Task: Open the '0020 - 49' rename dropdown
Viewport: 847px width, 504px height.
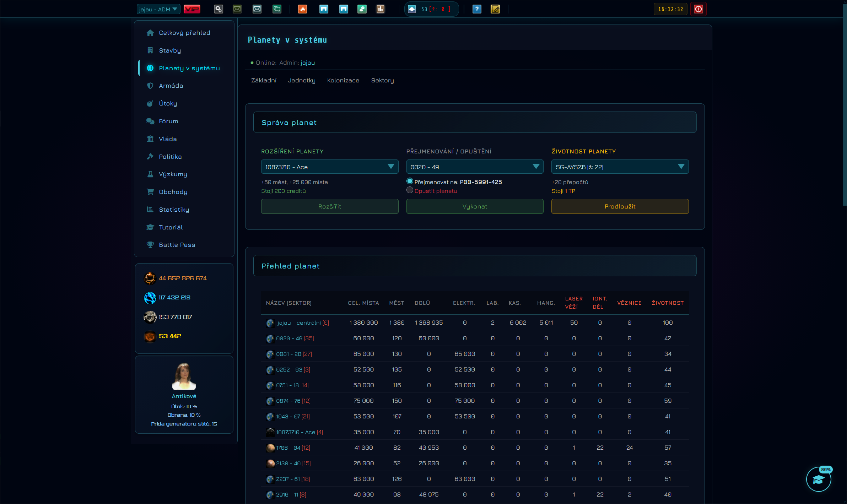Action: coord(475,167)
